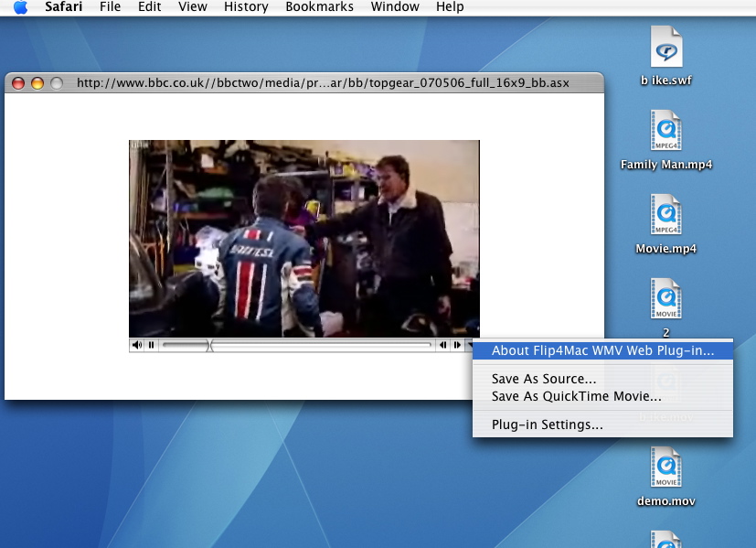The image size is (756, 548).
Task: Open the Edit menu
Action: [x=150, y=6]
